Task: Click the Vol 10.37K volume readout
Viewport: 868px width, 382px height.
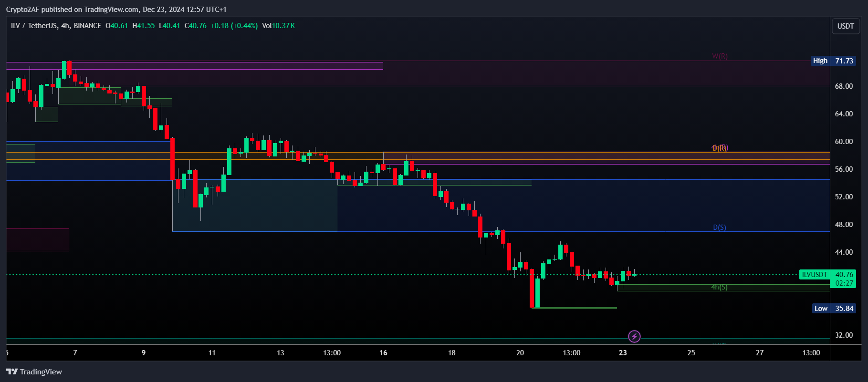Action: [x=278, y=26]
